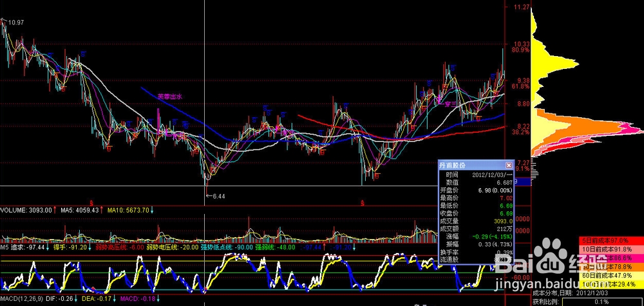Click the yellow MA10: 5673.70 label

click(128, 210)
